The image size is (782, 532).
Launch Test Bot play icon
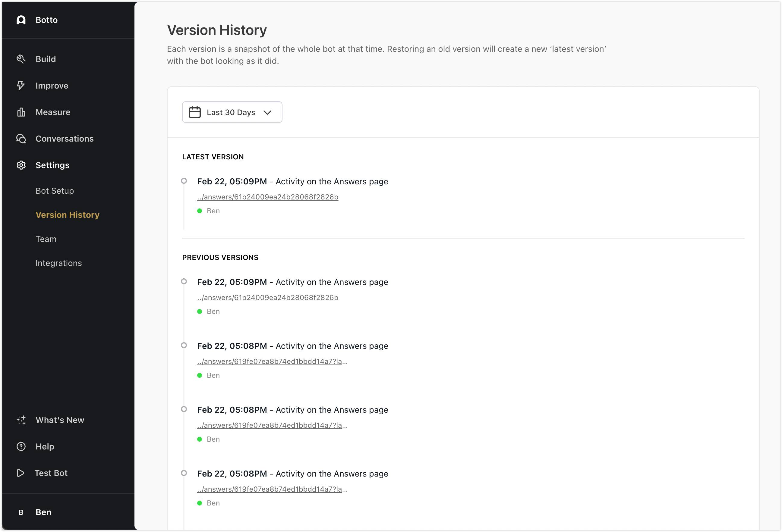click(x=20, y=473)
